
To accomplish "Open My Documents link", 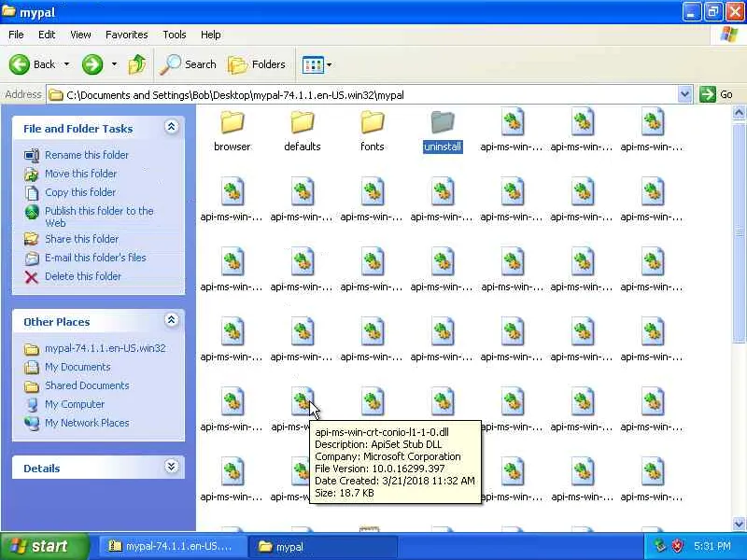I will tap(78, 367).
